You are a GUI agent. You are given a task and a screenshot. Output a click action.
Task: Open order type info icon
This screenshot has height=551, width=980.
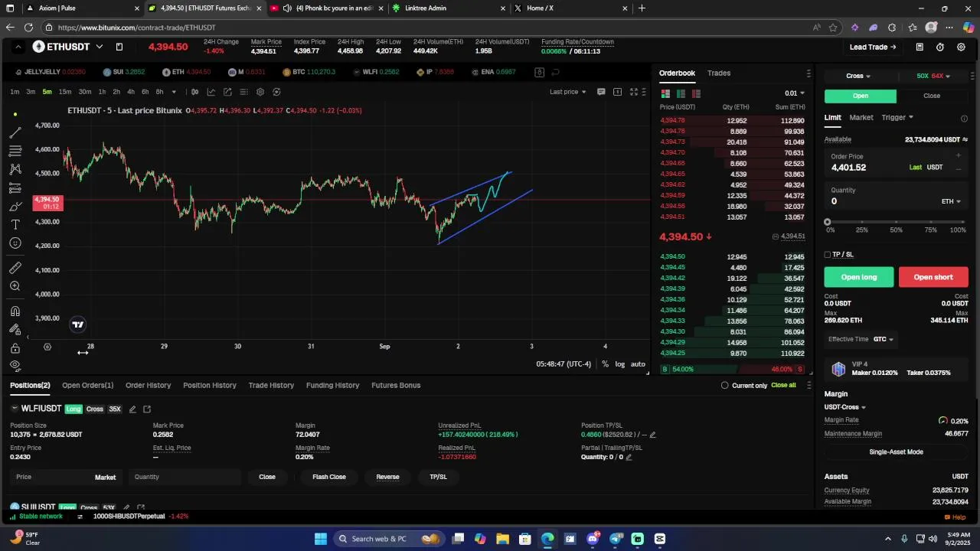click(x=964, y=119)
